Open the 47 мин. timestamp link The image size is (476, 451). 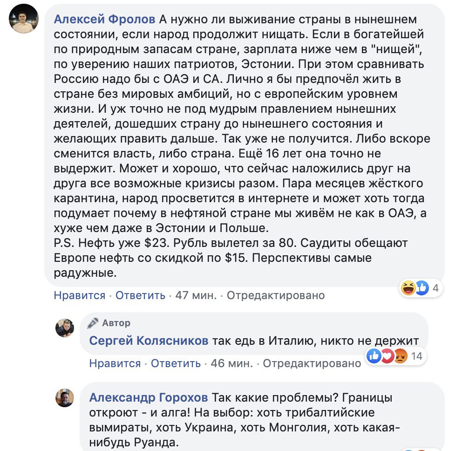pyautogui.click(x=196, y=295)
